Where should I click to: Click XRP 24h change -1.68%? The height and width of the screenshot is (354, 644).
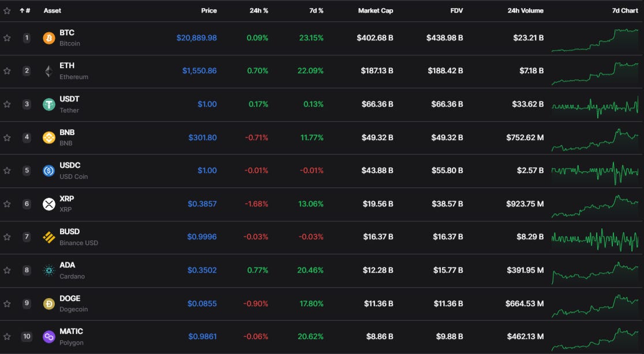(x=256, y=204)
